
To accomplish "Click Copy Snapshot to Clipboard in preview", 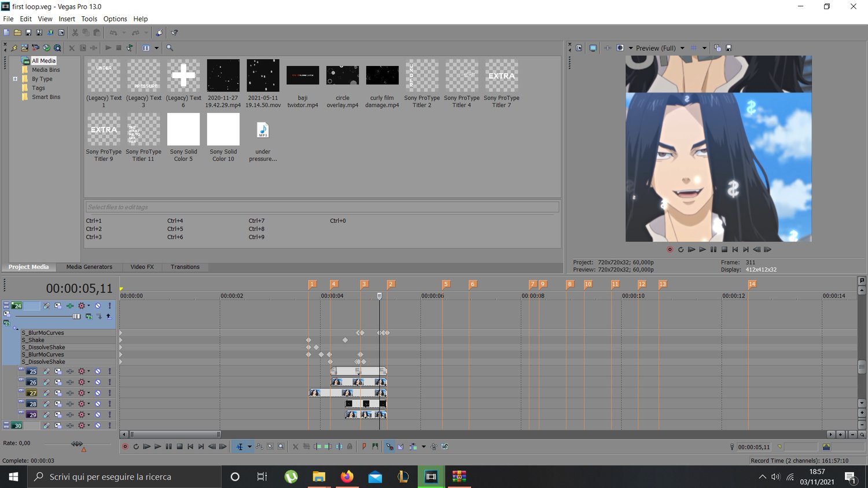I will [x=718, y=48].
